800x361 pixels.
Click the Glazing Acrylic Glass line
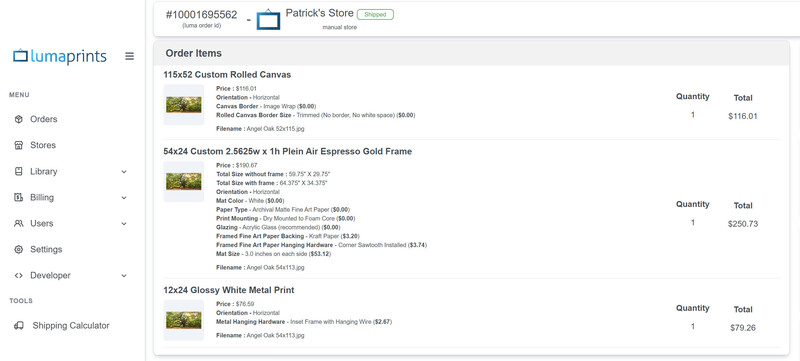278,227
